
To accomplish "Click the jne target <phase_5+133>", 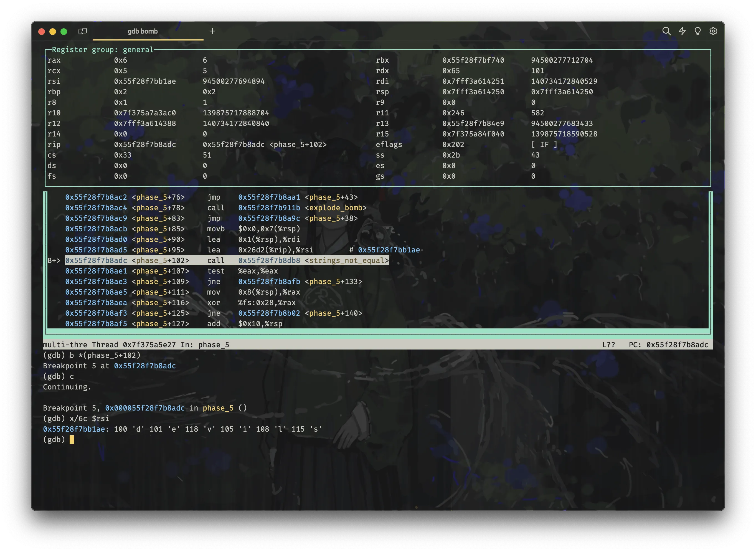I will [333, 281].
